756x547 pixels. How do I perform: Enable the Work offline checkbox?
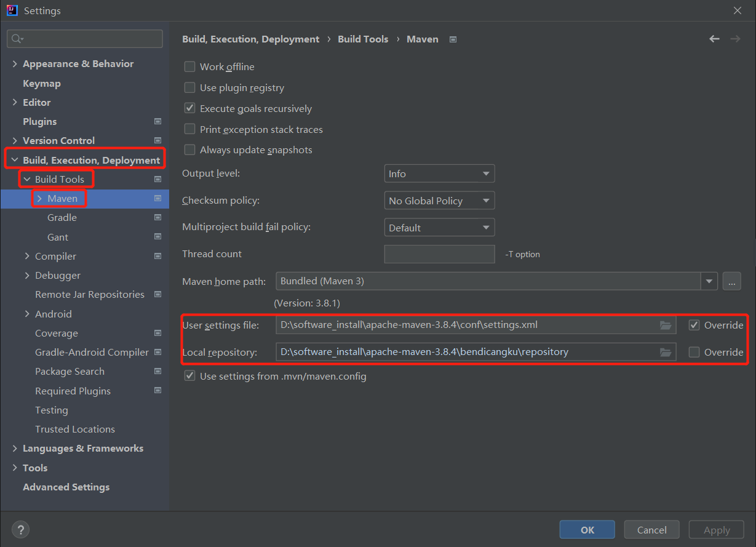[x=190, y=67]
